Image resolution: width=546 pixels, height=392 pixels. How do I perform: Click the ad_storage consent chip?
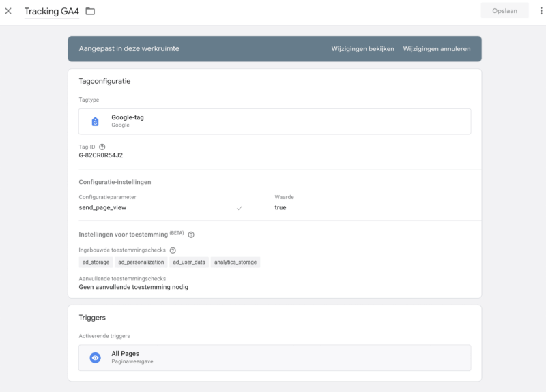(x=95, y=262)
